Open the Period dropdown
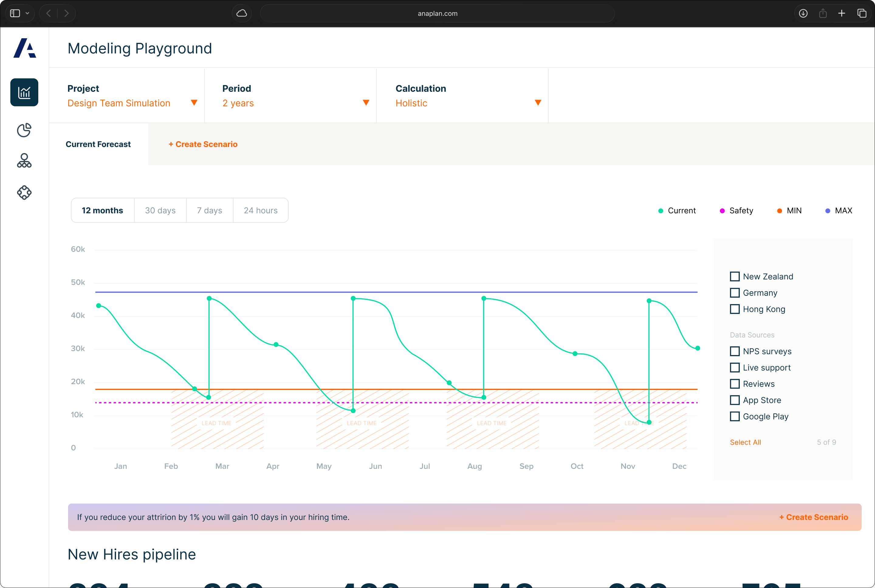 point(366,103)
